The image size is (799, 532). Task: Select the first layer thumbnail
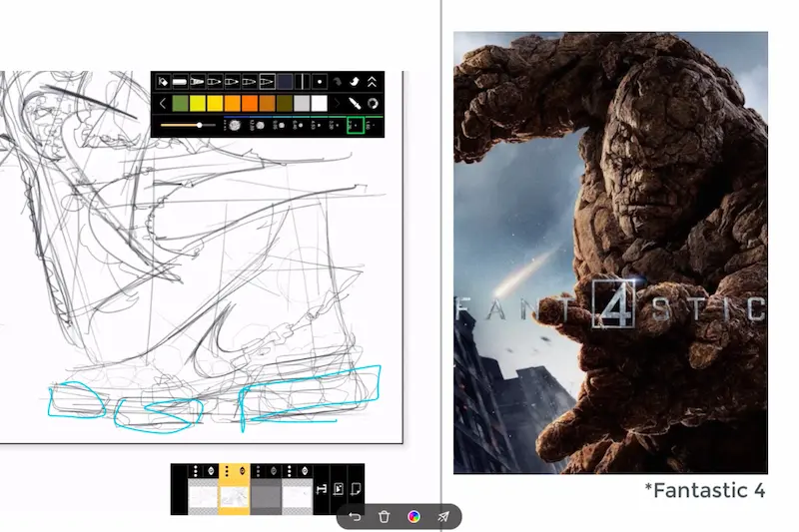(x=204, y=498)
